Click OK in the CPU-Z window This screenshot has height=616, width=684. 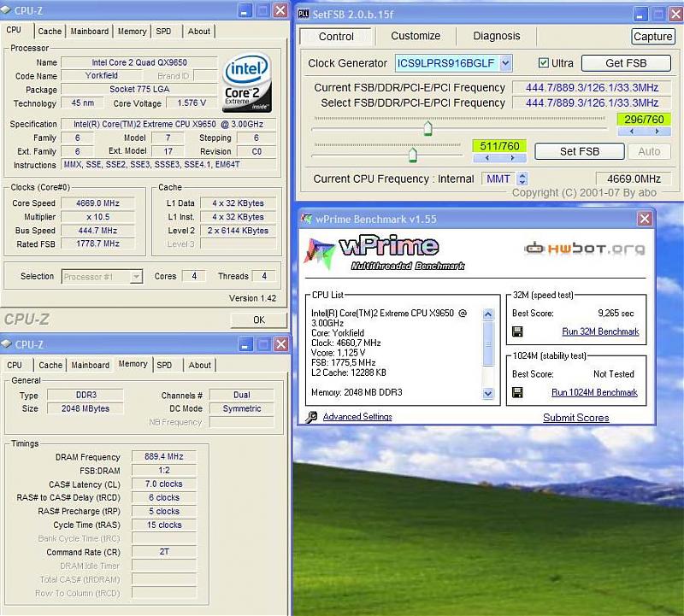coord(259,320)
